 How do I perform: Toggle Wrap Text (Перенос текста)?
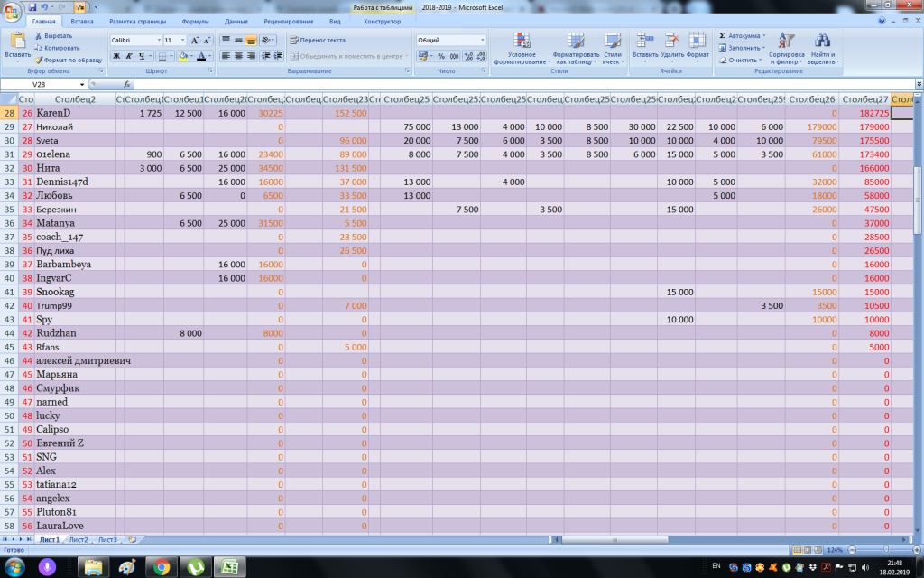pos(317,41)
